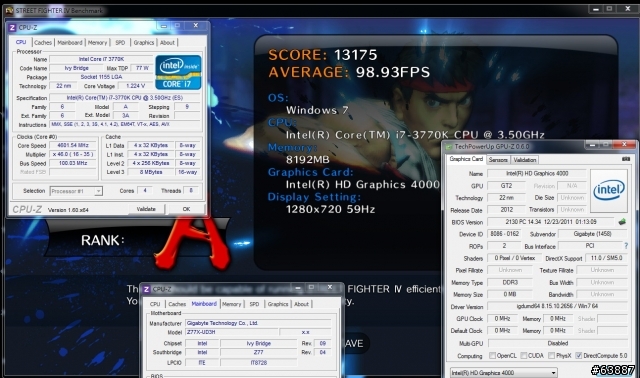Click the Z icon of the lower CPU-Z window
Screen dimensions: 640x378
click(147, 289)
